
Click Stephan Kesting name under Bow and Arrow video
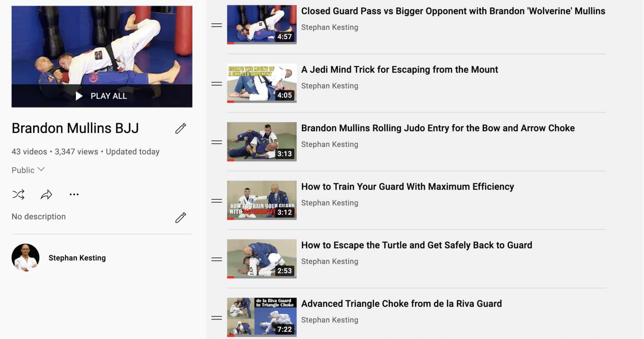(x=330, y=144)
